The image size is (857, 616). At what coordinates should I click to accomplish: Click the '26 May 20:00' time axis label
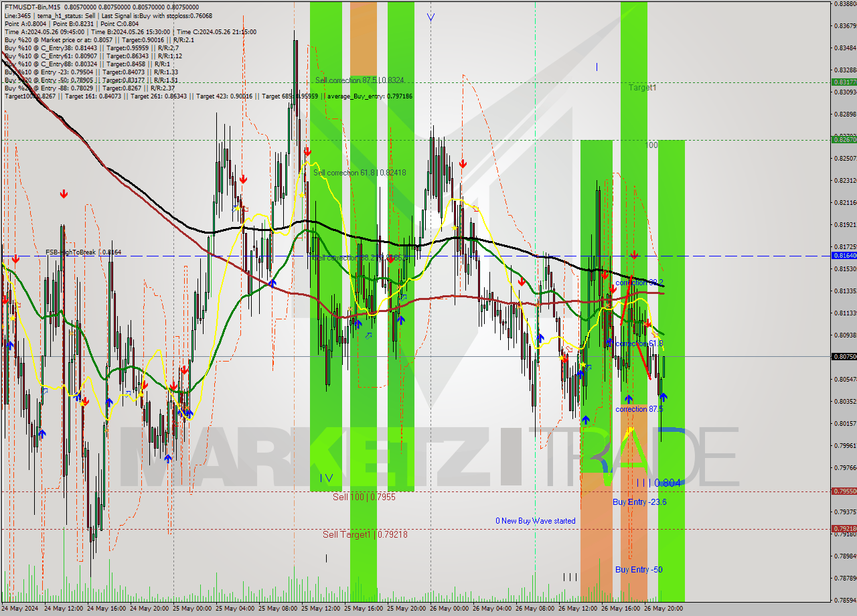tap(663, 609)
